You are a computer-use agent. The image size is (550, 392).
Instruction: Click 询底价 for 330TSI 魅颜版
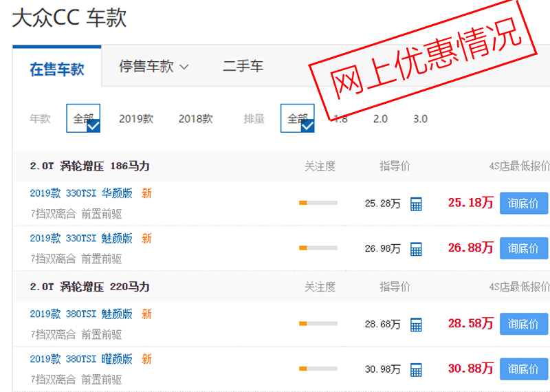tap(524, 248)
